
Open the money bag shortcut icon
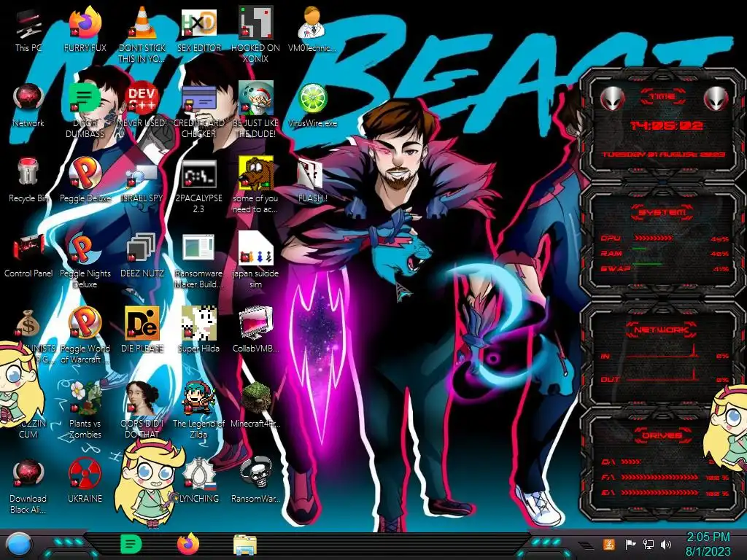coord(27,324)
